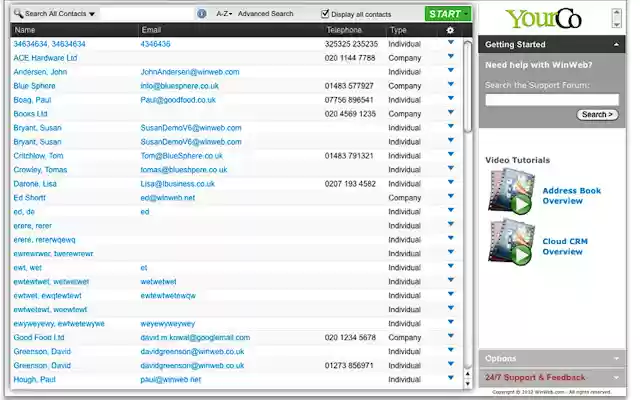Collapse the Getting Started panel

pos(616,44)
